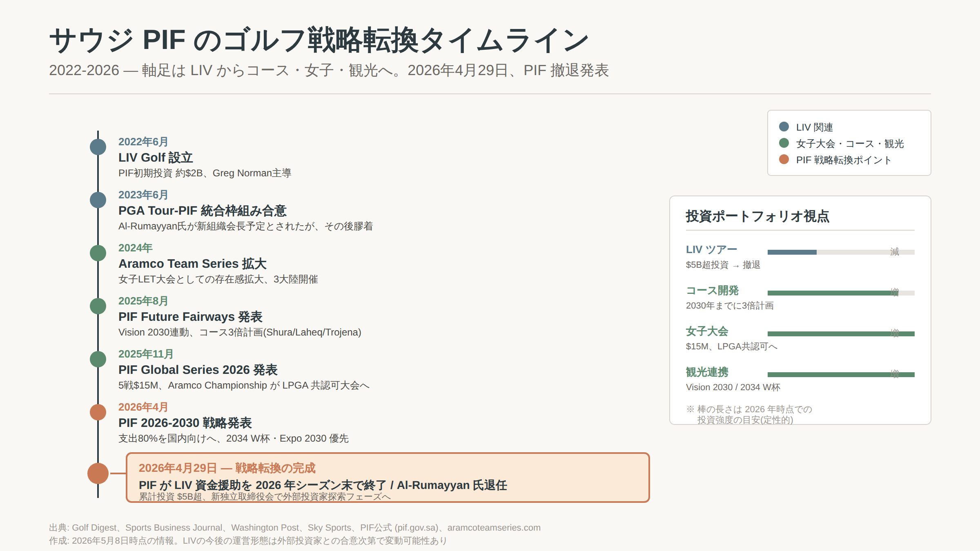Select the legend label 女子大会・コース・観光
The image size is (980, 551).
[850, 144]
